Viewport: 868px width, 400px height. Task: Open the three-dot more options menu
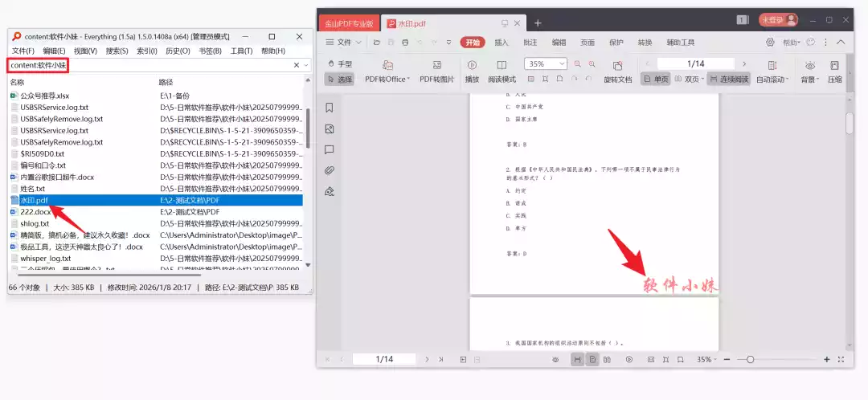826,42
